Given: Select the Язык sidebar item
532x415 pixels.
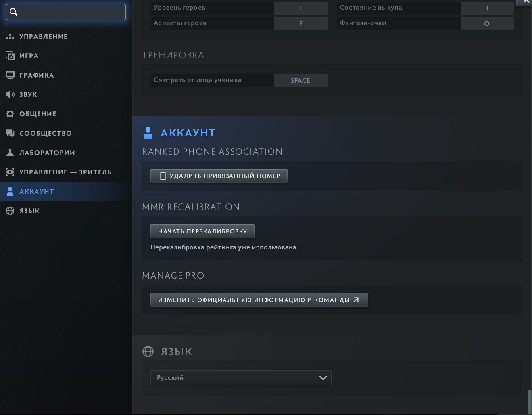Looking at the screenshot, I should click(29, 211).
